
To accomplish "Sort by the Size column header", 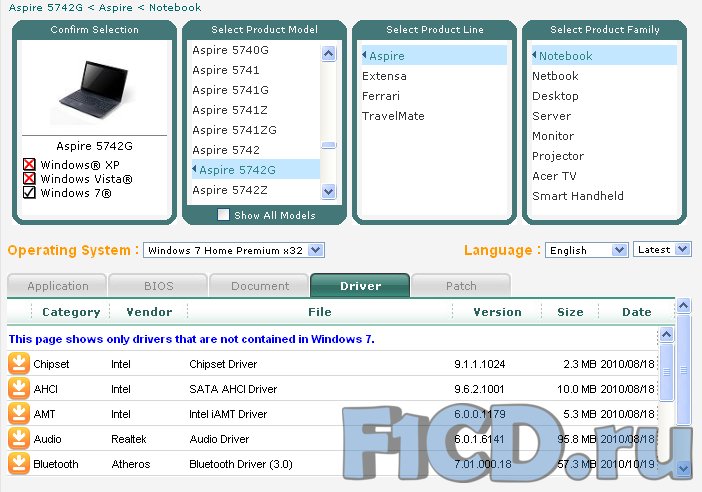I will point(570,312).
